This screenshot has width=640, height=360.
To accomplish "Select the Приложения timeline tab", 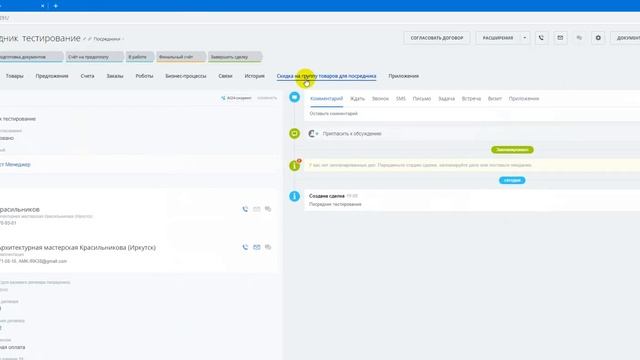I will pyautogui.click(x=524, y=98).
